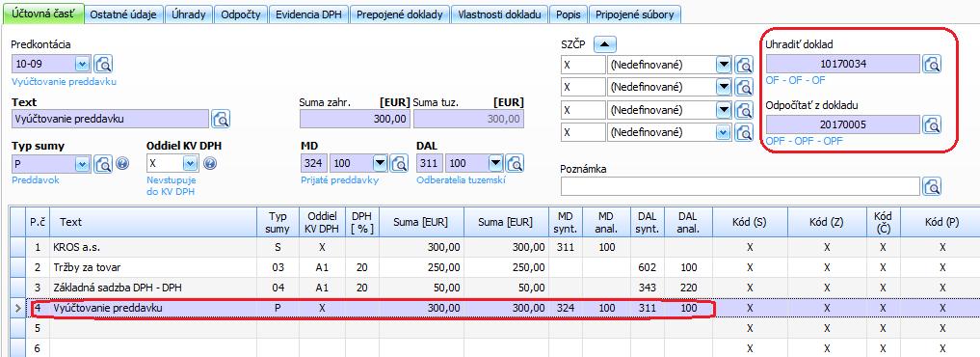Click MD synthetic account 324 field
This screenshot has width=980, height=357.
click(x=314, y=164)
